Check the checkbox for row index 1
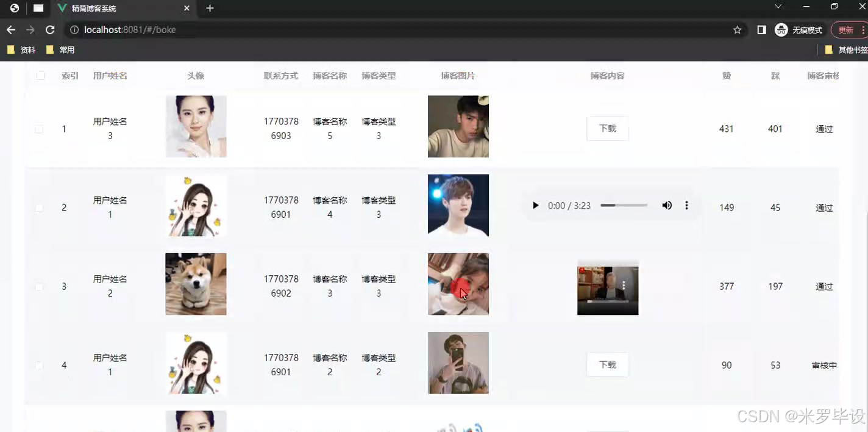Screen dimensions: 868x432 point(39,129)
